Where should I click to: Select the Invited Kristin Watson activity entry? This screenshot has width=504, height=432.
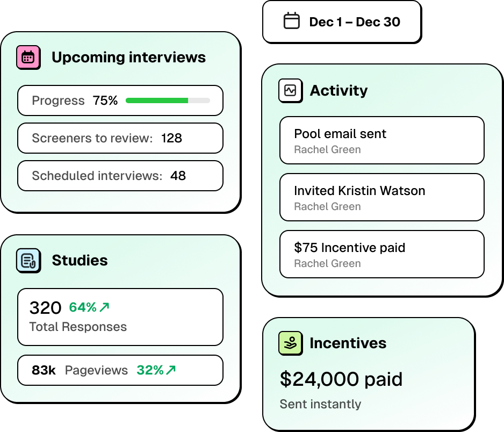[381, 197]
